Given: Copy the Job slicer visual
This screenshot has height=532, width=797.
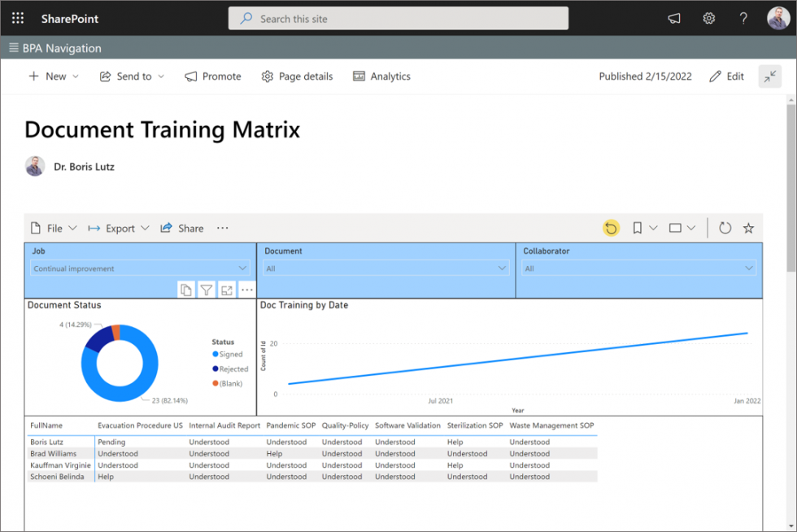Looking at the screenshot, I should click(186, 290).
